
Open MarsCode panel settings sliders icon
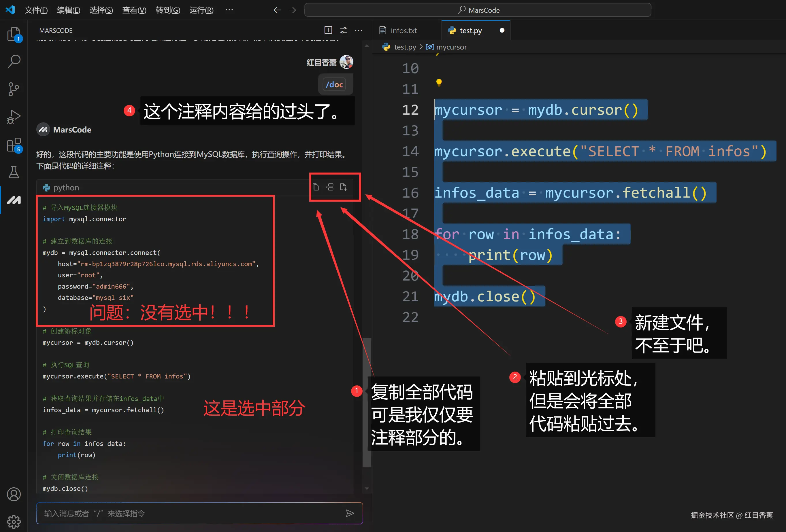pyautogui.click(x=343, y=30)
